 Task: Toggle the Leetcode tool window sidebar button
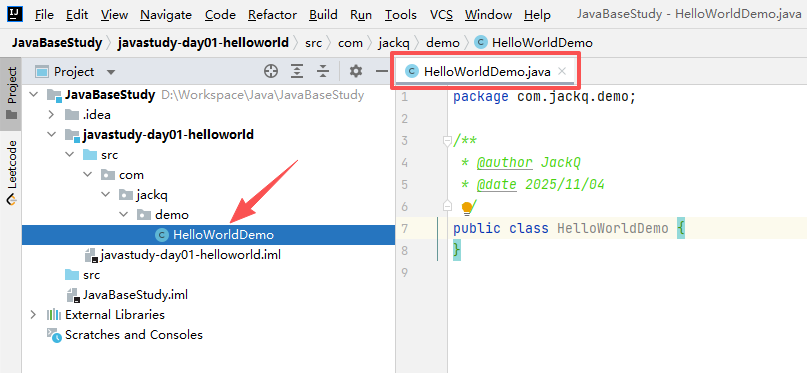[11, 172]
